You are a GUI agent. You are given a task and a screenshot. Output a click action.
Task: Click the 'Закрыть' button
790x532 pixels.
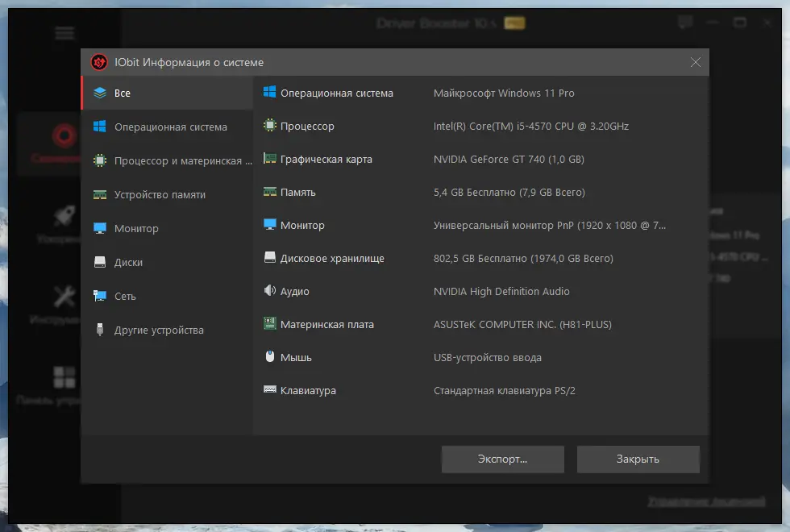(x=638, y=459)
